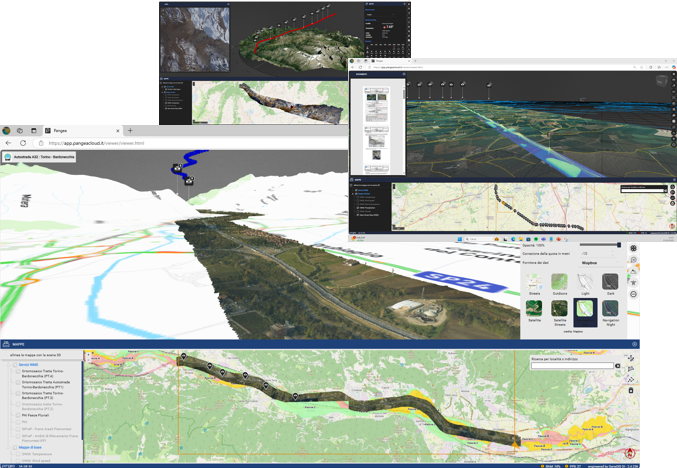This screenshot has height=468, width=677.
Task: Click the search icon beside the location field
Action: click(x=618, y=367)
